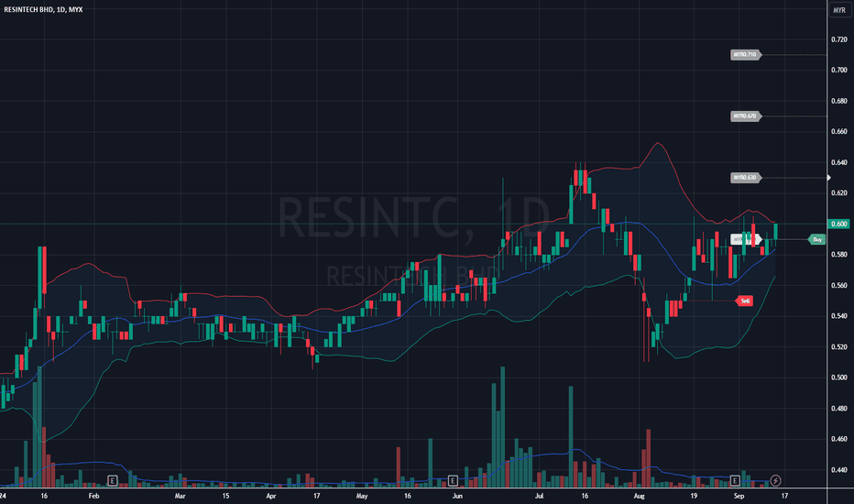The height and width of the screenshot is (504, 854).
Task: Click the 0.560 price axis label
Action: [838, 286]
